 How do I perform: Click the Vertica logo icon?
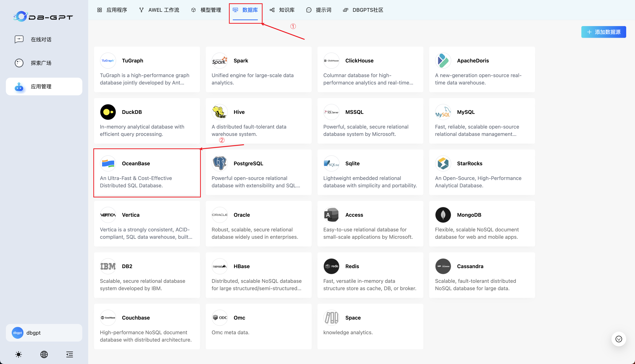(108, 215)
